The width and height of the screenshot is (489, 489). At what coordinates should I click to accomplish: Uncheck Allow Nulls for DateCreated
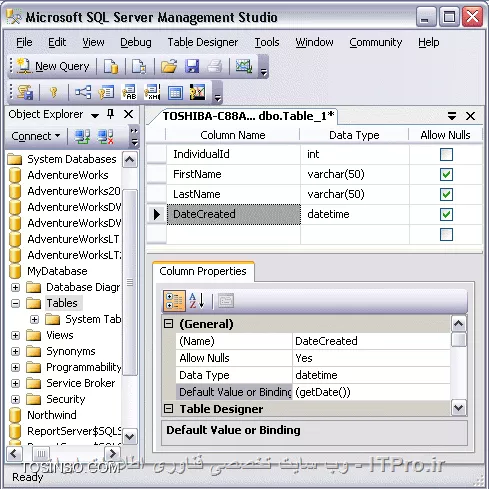pyautogui.click(x=446, y=214)
